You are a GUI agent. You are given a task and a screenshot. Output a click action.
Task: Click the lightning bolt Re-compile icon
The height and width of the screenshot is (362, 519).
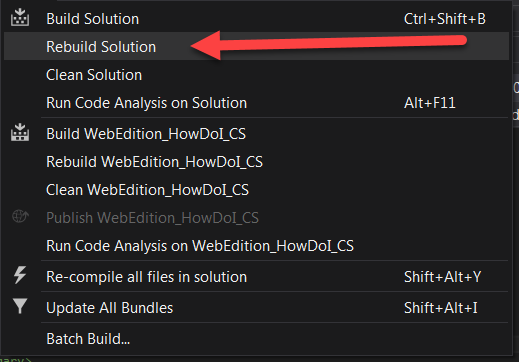click(x=20, y=275)
